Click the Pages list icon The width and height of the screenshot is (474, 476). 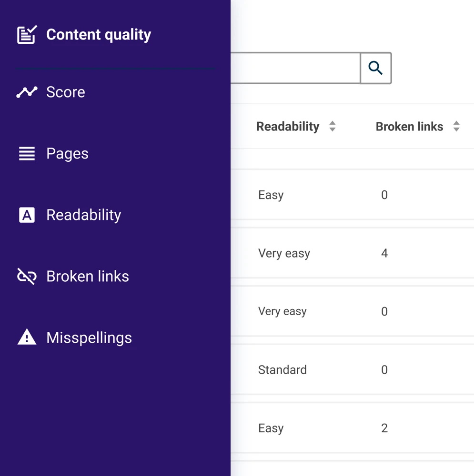pyautogui.click(x=27, y=153)
